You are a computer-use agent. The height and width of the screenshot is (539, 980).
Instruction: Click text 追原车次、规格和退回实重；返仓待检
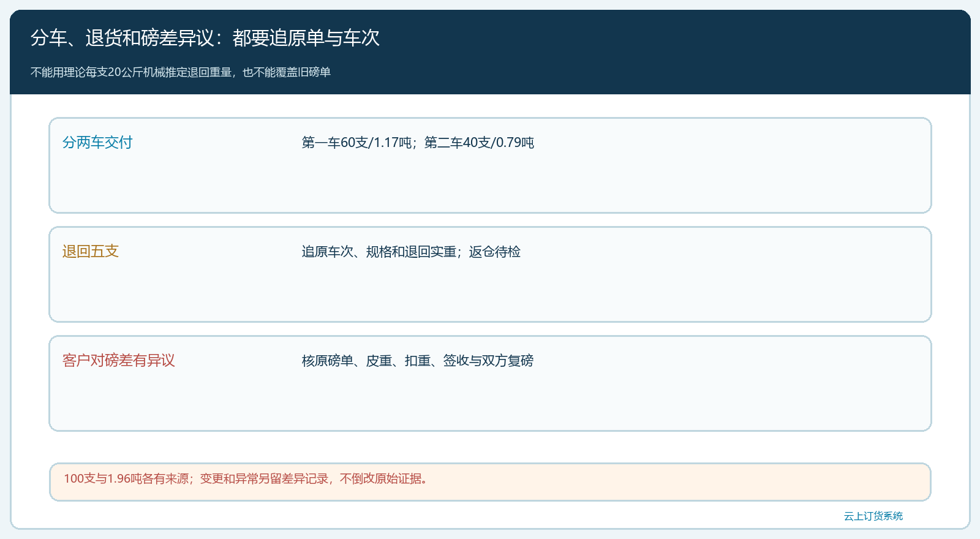pos(411,252)
